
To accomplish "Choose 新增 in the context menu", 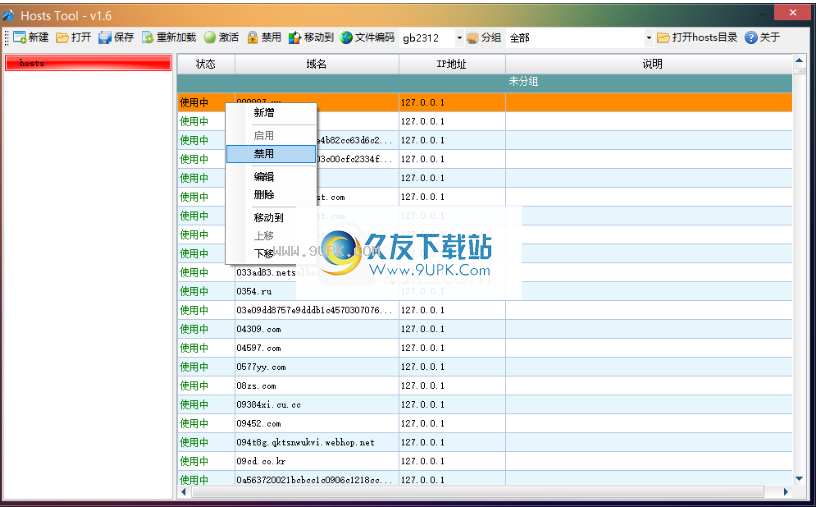I will [271, 113].
